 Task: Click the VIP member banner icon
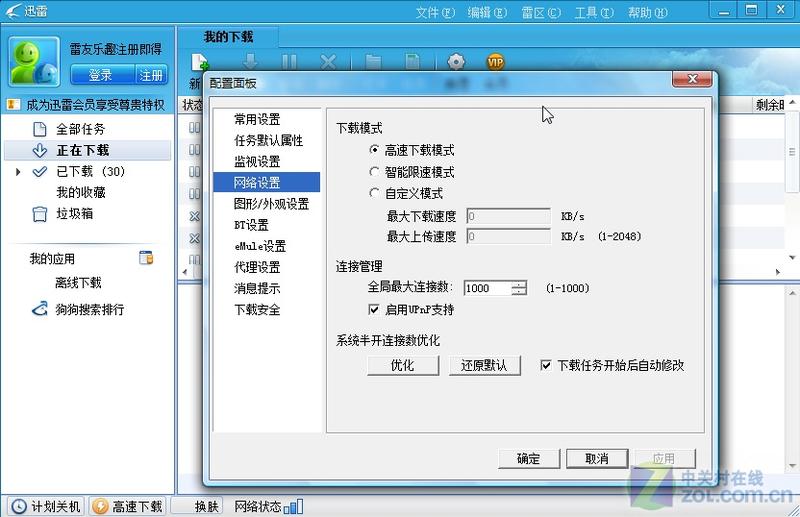point(13,105)
